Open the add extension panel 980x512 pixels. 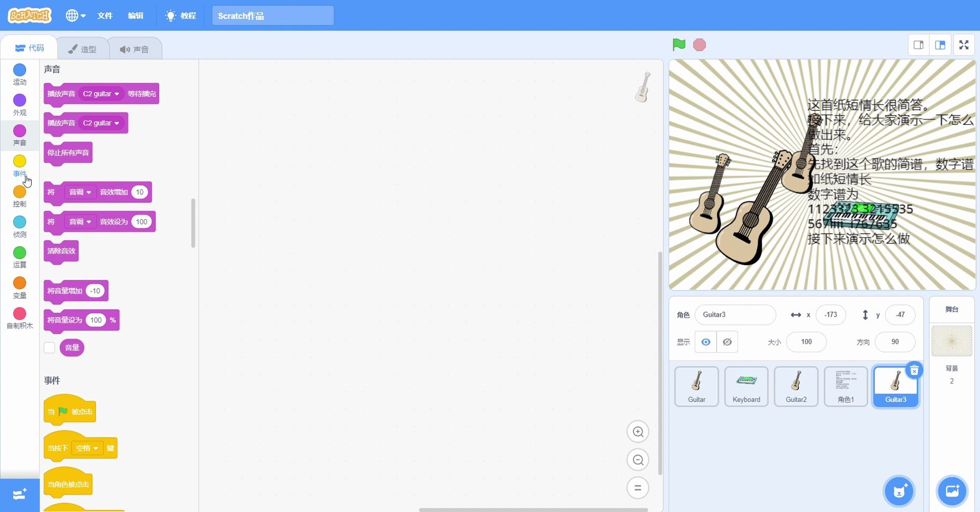point(19,494)
